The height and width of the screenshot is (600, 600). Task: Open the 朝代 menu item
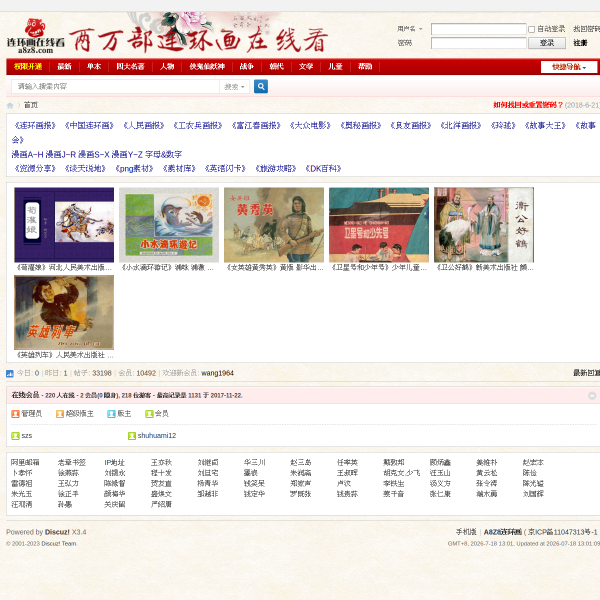[276, 67]
